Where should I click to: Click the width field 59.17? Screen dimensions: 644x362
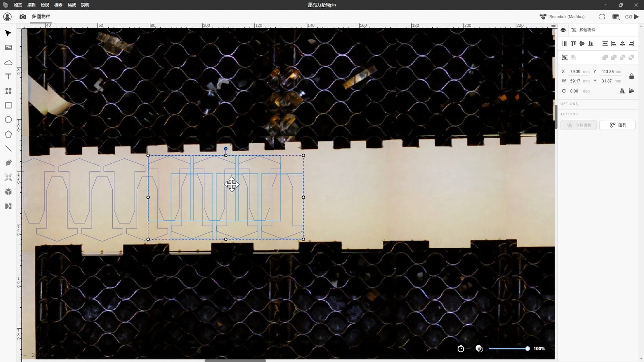tap(579, 81)
